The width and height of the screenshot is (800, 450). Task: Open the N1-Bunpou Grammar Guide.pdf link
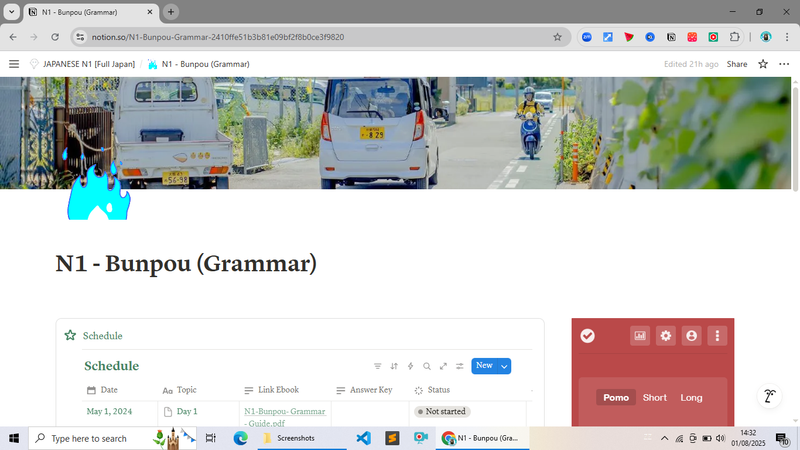point(285,417)
